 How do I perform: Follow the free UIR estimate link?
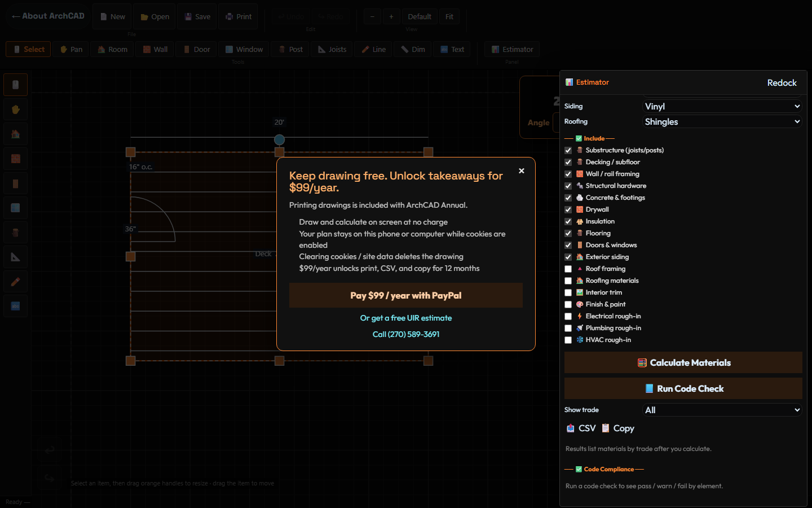406,318
